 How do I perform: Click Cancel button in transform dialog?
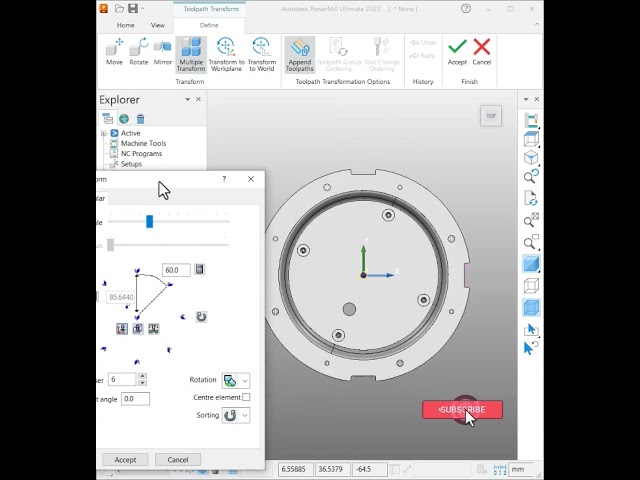(178, 460)
